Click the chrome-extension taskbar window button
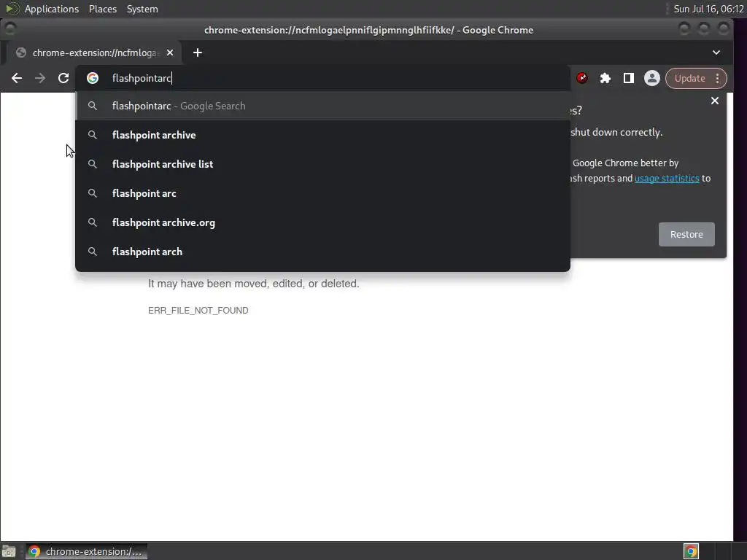 point(86,551)
